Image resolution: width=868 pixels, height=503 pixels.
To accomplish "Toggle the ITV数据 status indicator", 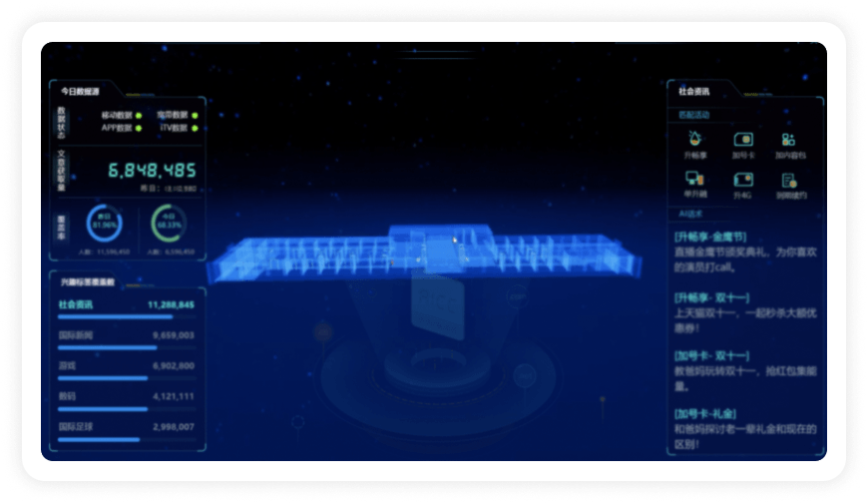I will point(195,128).
